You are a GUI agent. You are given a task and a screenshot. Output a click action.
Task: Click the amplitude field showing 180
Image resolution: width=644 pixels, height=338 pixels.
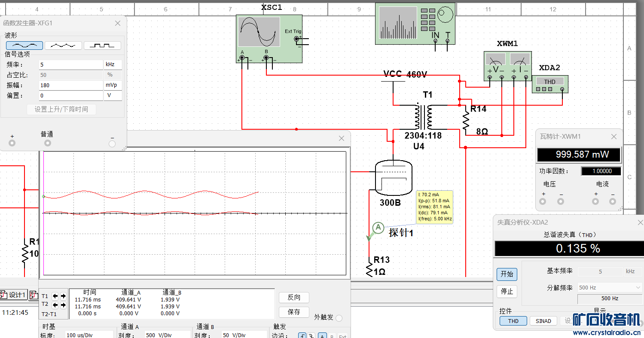pos(71,85)
